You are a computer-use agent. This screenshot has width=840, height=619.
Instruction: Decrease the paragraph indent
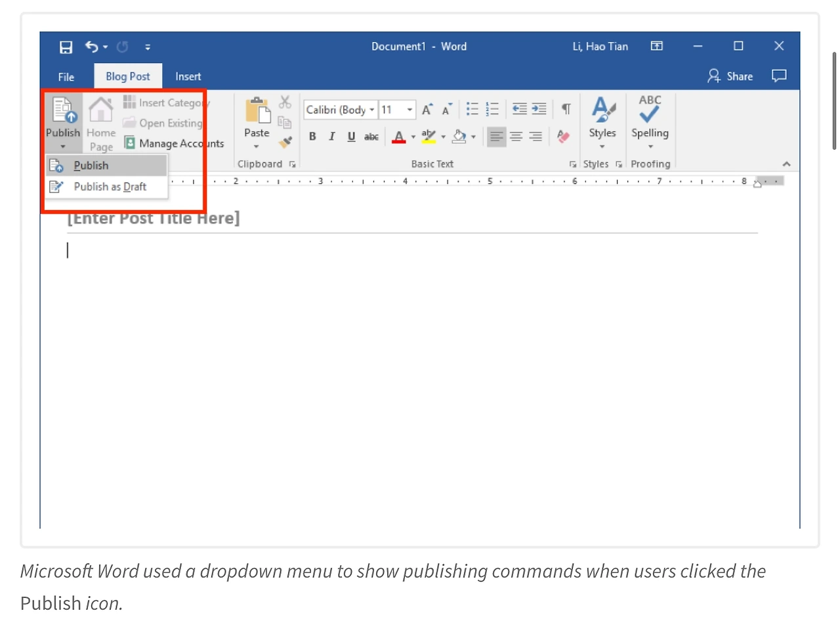pos(520,109)
